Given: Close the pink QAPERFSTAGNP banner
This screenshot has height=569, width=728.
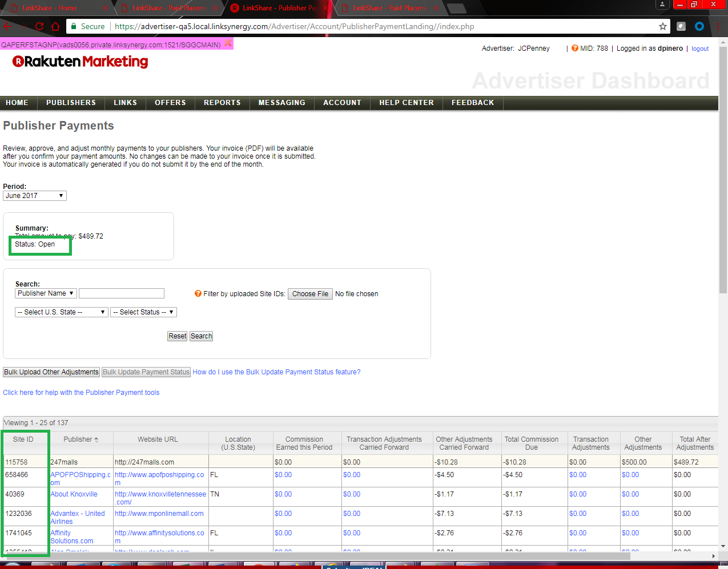Looking at the screenshot, I should tap(228, 44).
